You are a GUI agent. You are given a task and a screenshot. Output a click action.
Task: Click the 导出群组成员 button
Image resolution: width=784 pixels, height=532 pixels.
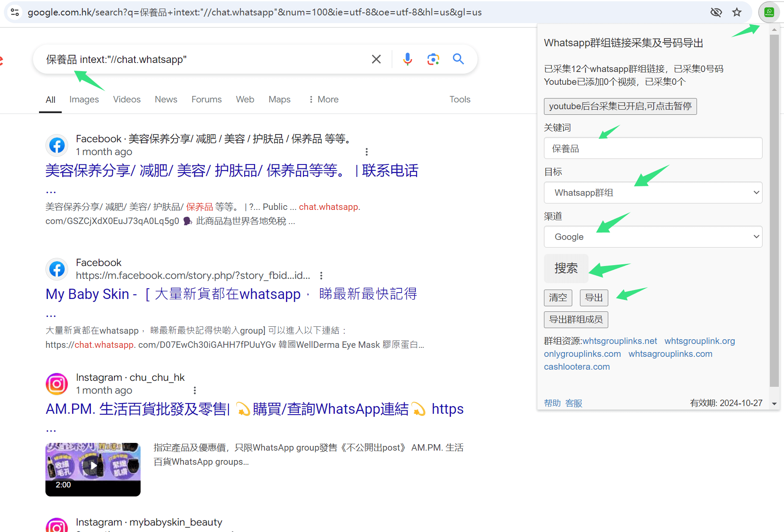click(576, 320)
